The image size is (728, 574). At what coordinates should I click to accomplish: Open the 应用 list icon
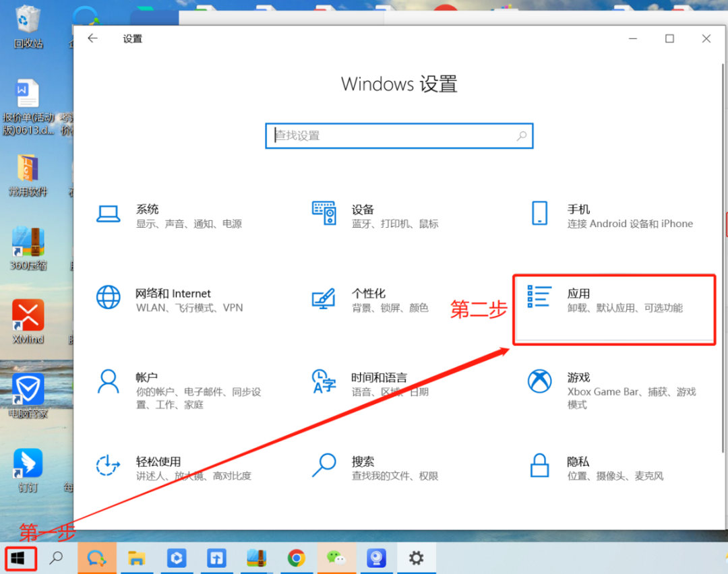(x=539, y=297)
